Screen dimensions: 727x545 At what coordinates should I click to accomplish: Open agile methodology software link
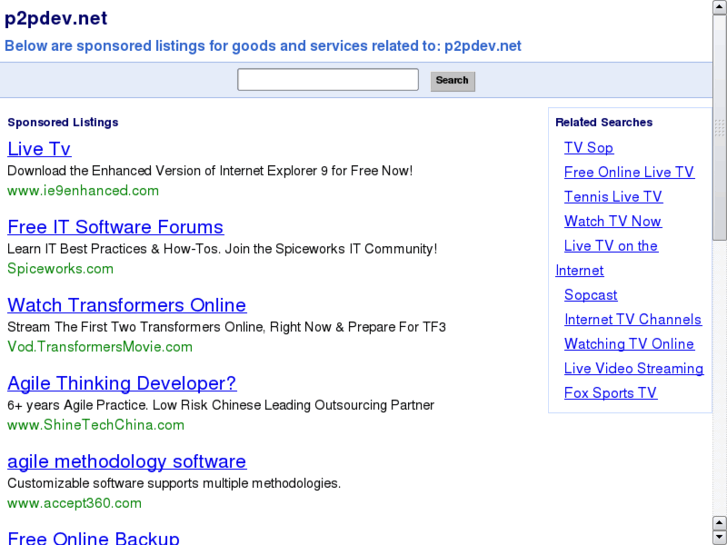127,461
